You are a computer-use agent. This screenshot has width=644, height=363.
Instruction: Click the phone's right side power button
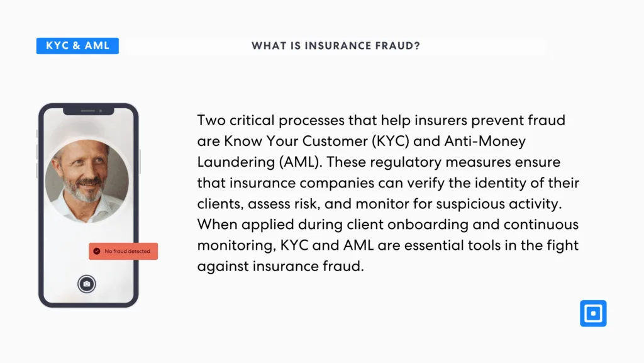[140, 162]
